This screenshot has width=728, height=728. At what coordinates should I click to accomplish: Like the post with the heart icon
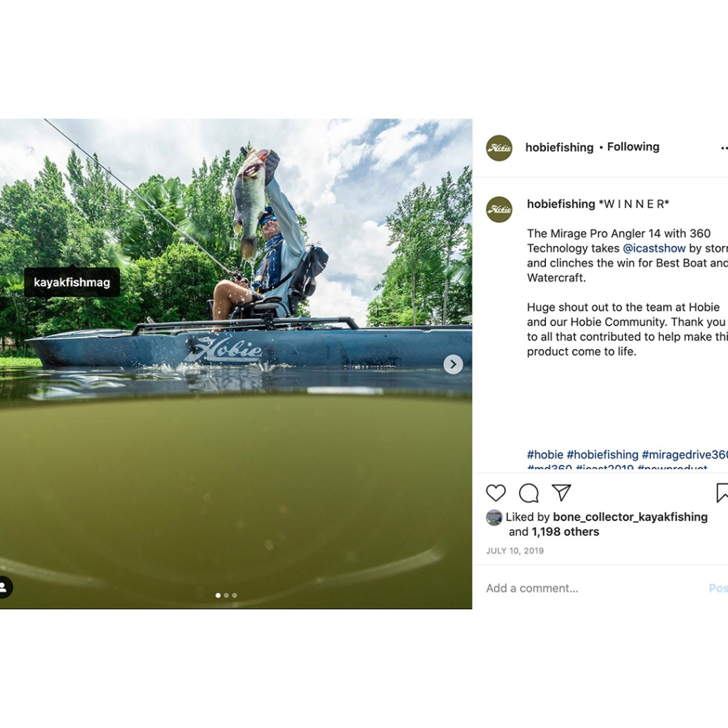496,493
